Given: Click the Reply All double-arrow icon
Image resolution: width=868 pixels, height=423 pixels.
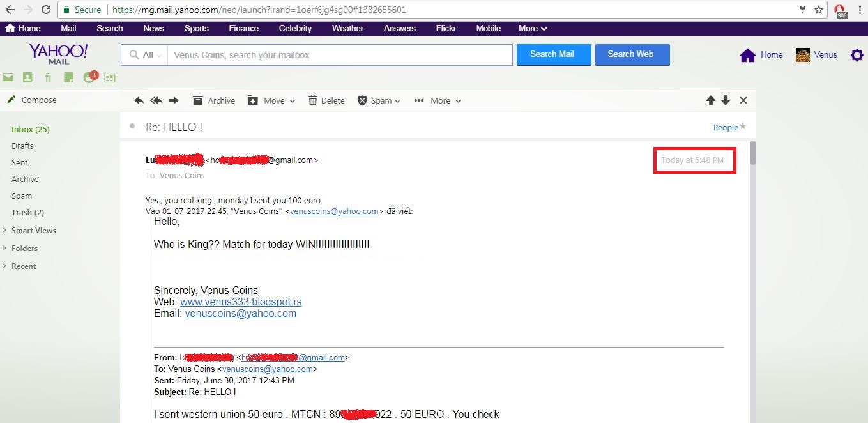Looking at the screenshot, I should tap(156, 100).
